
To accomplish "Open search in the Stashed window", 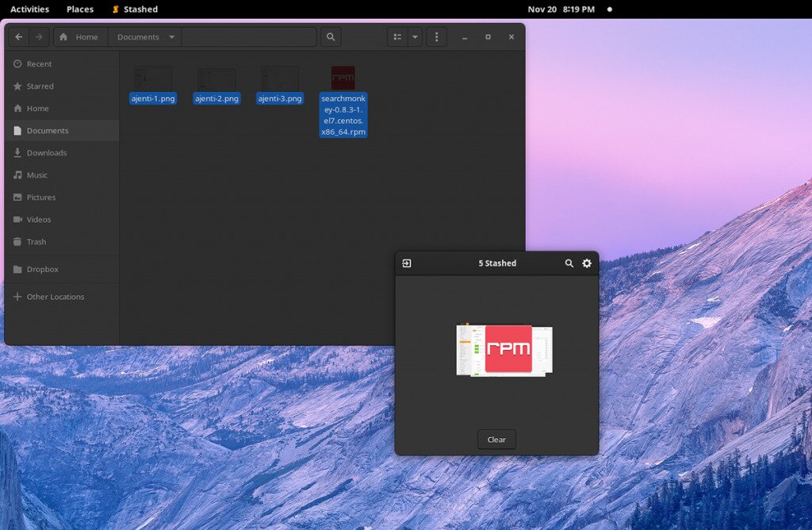I will (569, 263).
